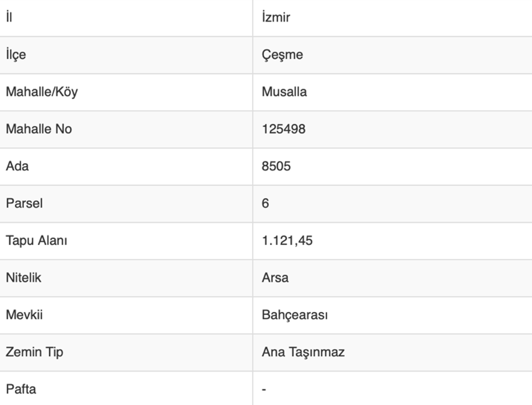Click the İl label cell

pos(9,17)
